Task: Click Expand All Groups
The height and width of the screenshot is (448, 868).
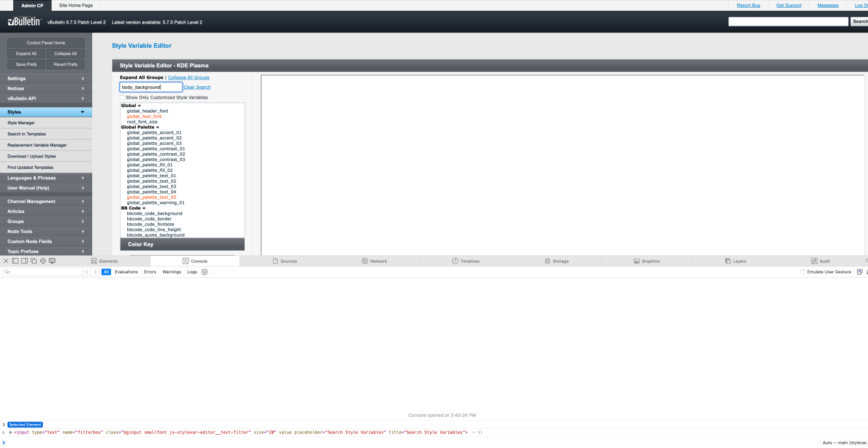Action: click(x=142, y=77)
